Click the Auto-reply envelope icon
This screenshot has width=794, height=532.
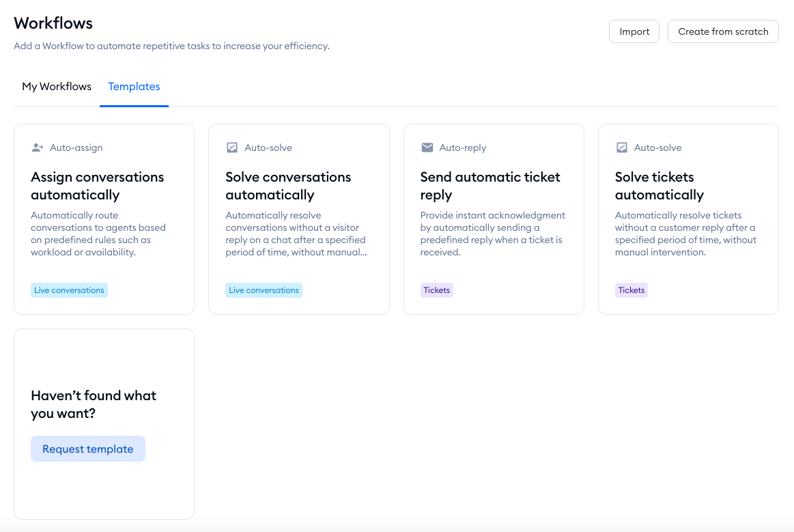tap(427, 148)
